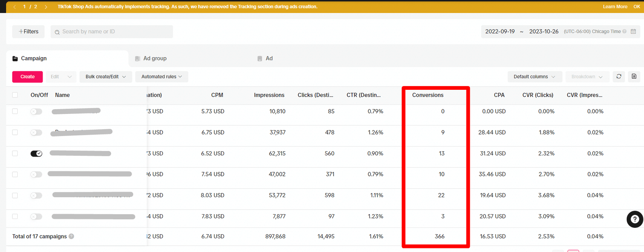
Task: Click the 35.46 USD CPA cell
Action: (x=492, y=174)
